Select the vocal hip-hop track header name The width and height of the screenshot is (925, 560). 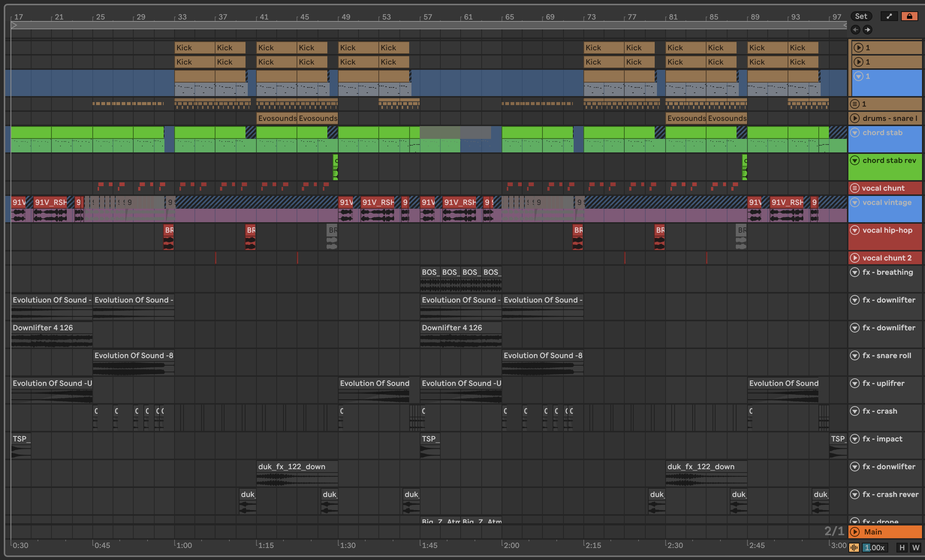pos(887,230)
